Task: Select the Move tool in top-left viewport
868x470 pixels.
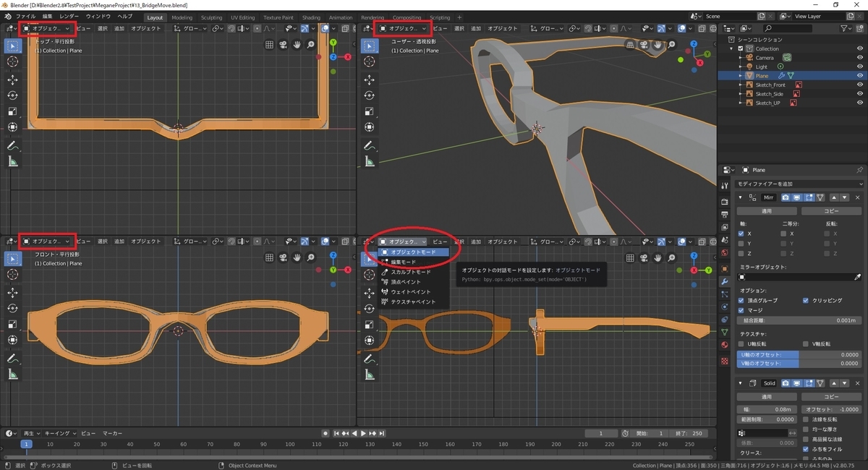Action: coord(12,80)
